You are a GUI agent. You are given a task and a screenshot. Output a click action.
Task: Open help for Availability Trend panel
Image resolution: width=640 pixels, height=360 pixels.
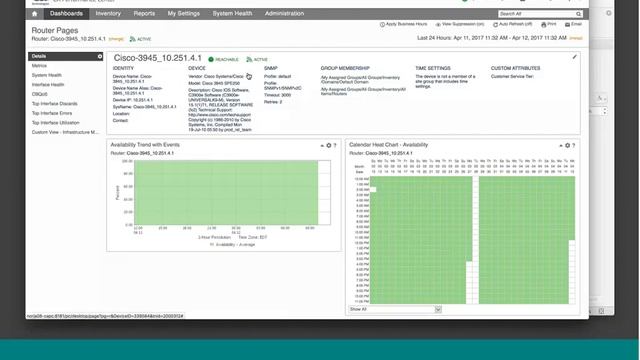pyautogui.click(x=335, y=145)
